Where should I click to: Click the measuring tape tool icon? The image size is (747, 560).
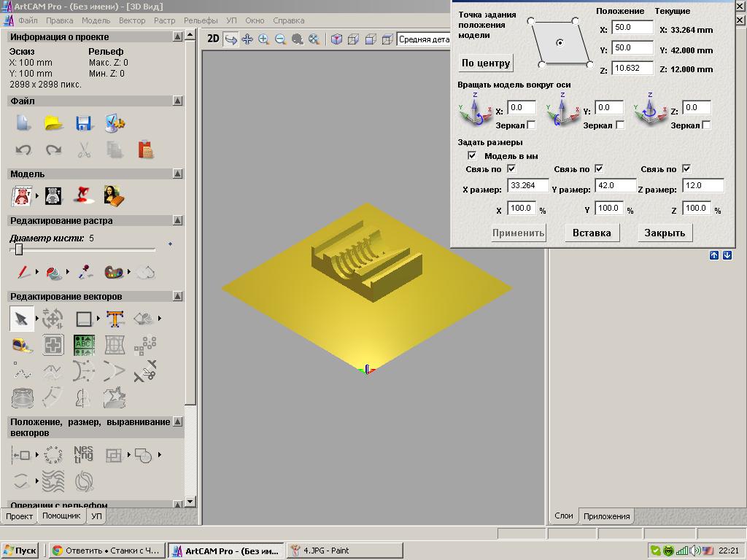coord(22,345)
